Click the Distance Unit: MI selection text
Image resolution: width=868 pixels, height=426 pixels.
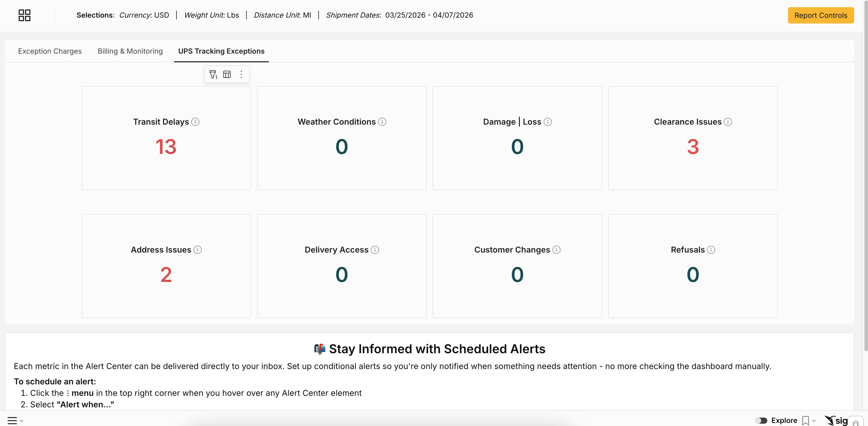[x=282, y=15]
